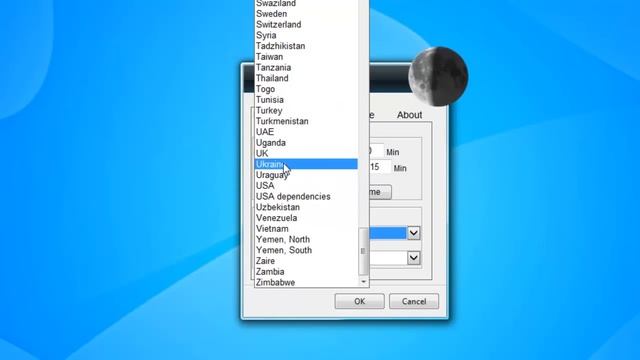The width and height of the screenshot is (640, 360).
Task: Select Turkmenistan in the country list
Action: (306, 121)
